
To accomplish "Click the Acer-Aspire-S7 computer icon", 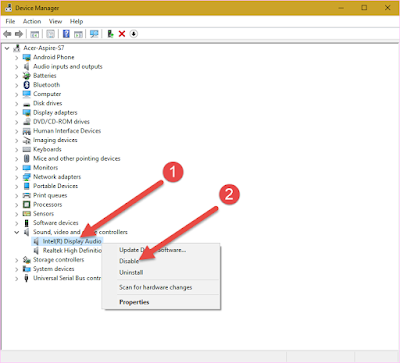I will [x=17, y=48].
